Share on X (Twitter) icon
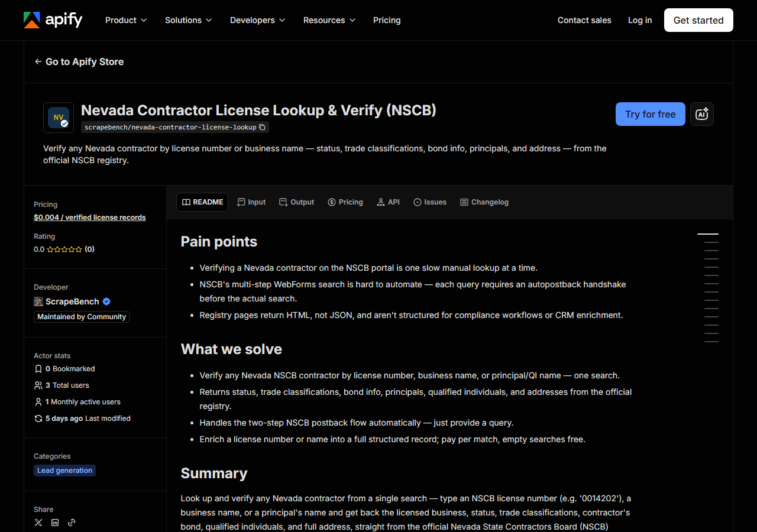The height and width of the screenshot is (532, 757). click(x=38, y=523)
